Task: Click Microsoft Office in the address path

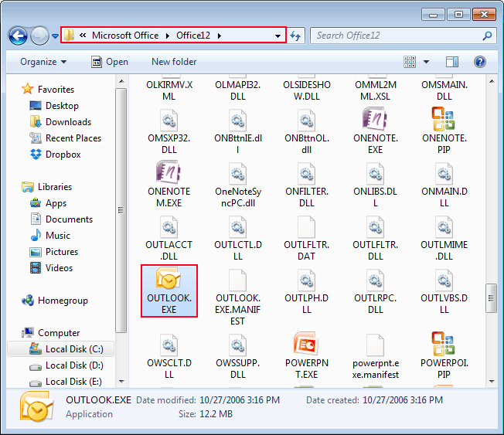Action: (x=125, y=36)
